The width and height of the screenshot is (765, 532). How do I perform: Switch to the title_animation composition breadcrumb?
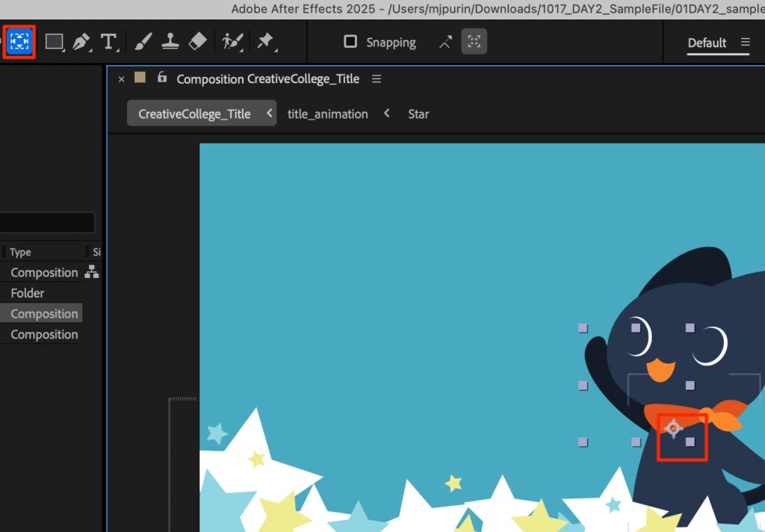pyautogui.click(x=327, y=114)
